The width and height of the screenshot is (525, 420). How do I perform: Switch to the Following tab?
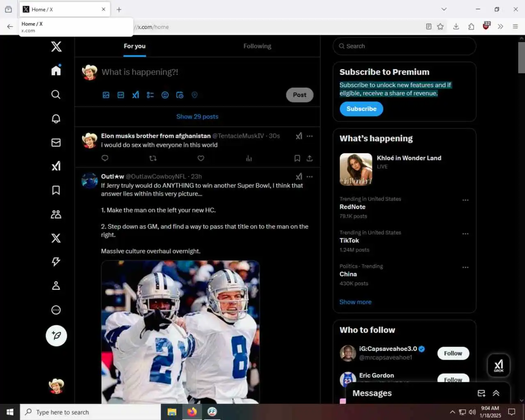coord(257,46)
